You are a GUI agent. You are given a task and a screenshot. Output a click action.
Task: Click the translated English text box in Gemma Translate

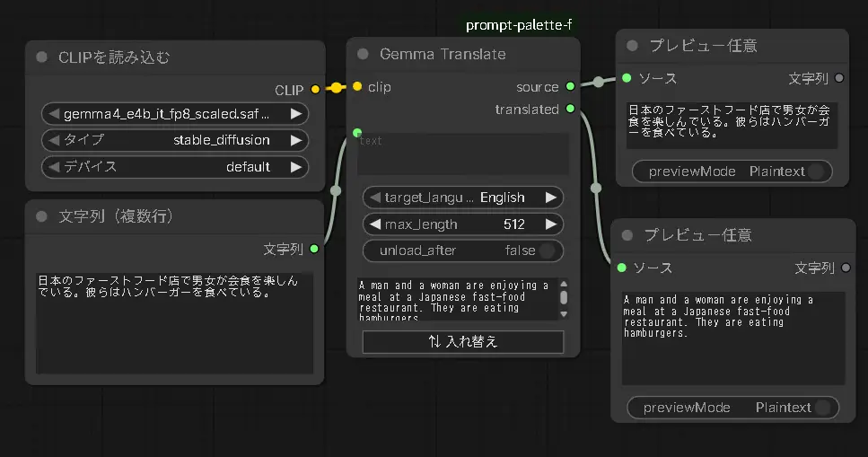(458, 299)
